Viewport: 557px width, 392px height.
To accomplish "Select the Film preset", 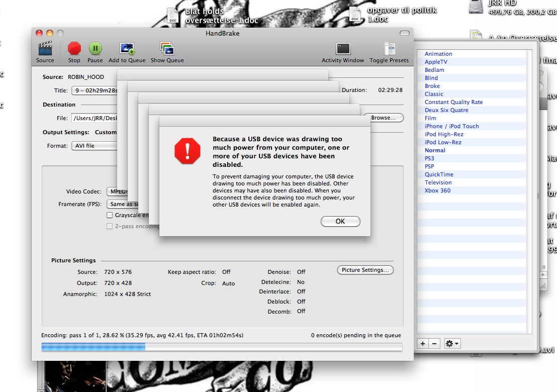I will point(430,118).
